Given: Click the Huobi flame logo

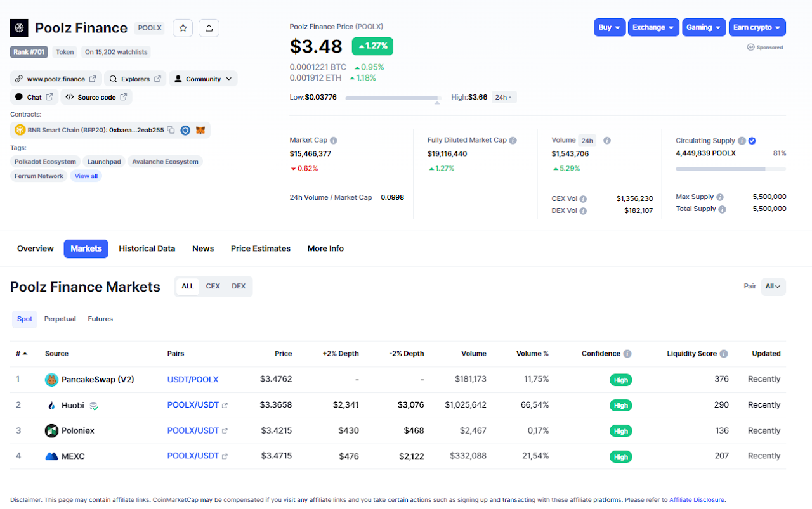Looking at the screenshot, I should (52, 405).
